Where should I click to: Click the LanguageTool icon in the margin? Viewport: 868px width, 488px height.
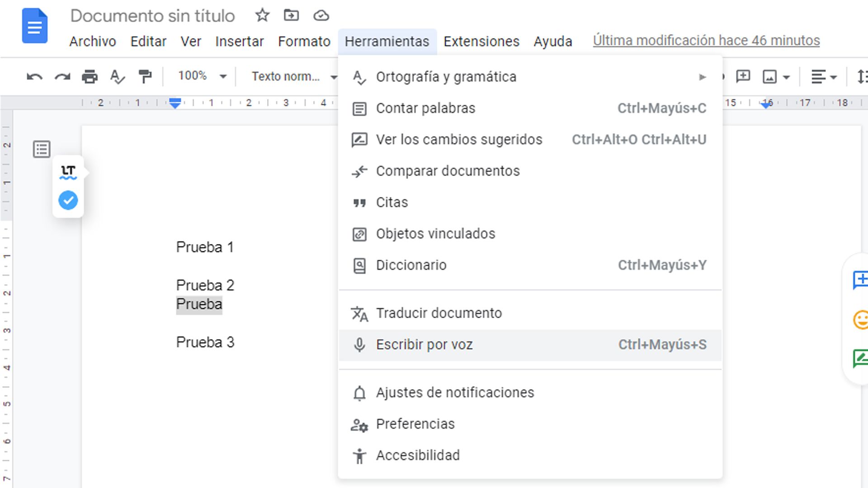[x=67, y=171]
